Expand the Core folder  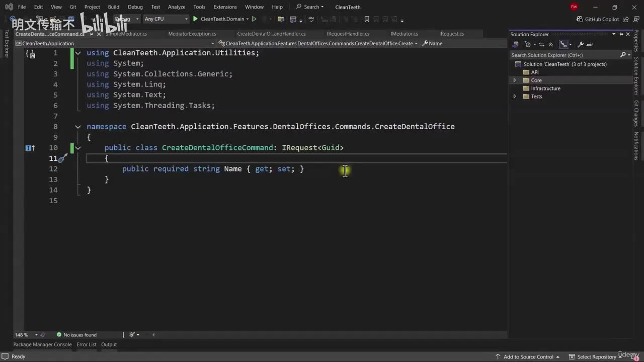coord(514,80)
